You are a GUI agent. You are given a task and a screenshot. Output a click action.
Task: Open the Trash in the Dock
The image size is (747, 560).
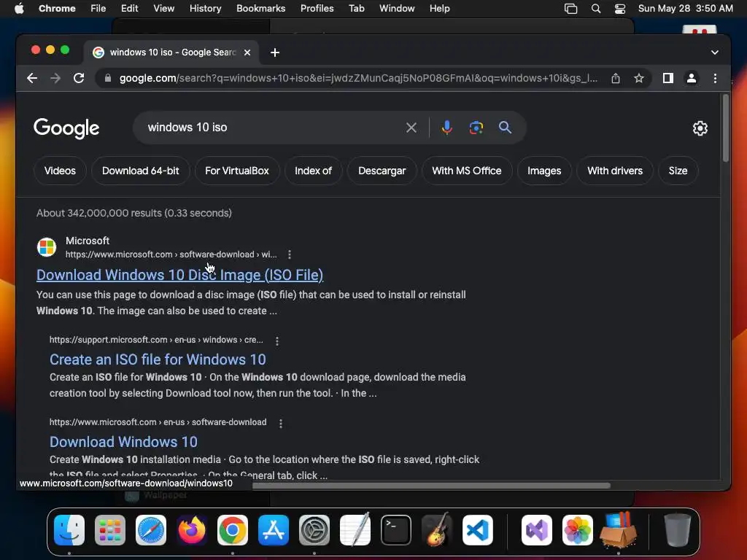[x=678, y=530]
